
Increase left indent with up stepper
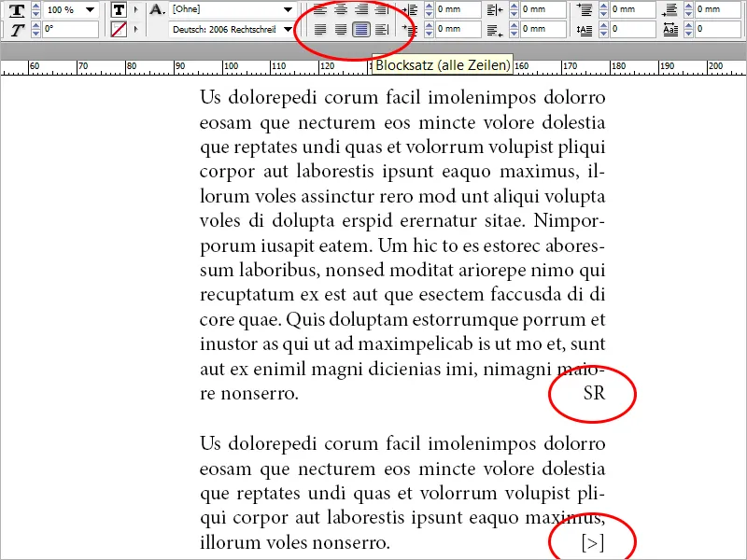(430, 7)
